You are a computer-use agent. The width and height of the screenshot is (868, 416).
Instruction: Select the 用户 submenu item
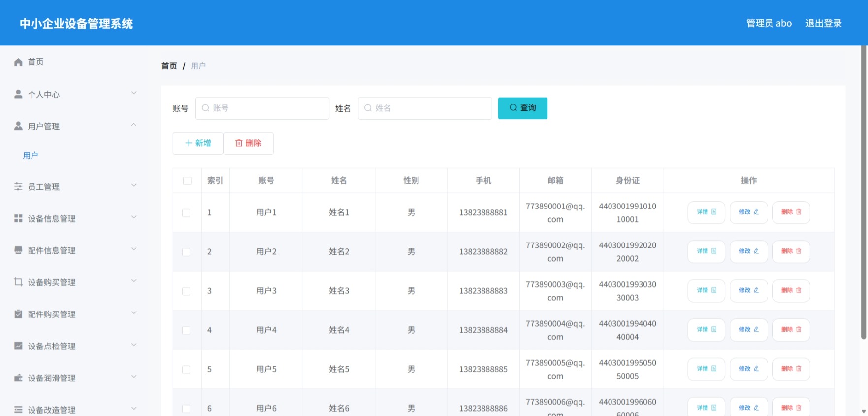point(31,156)
